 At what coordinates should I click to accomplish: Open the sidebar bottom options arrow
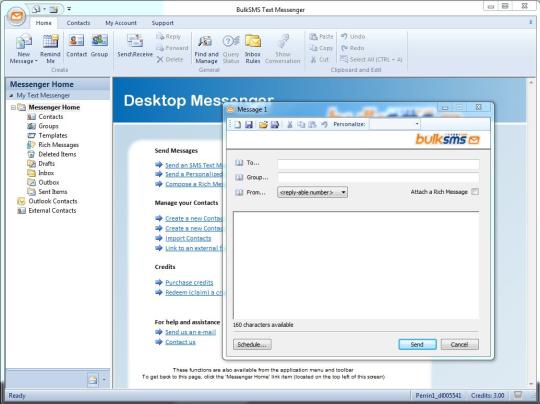[x=104, y=380]
